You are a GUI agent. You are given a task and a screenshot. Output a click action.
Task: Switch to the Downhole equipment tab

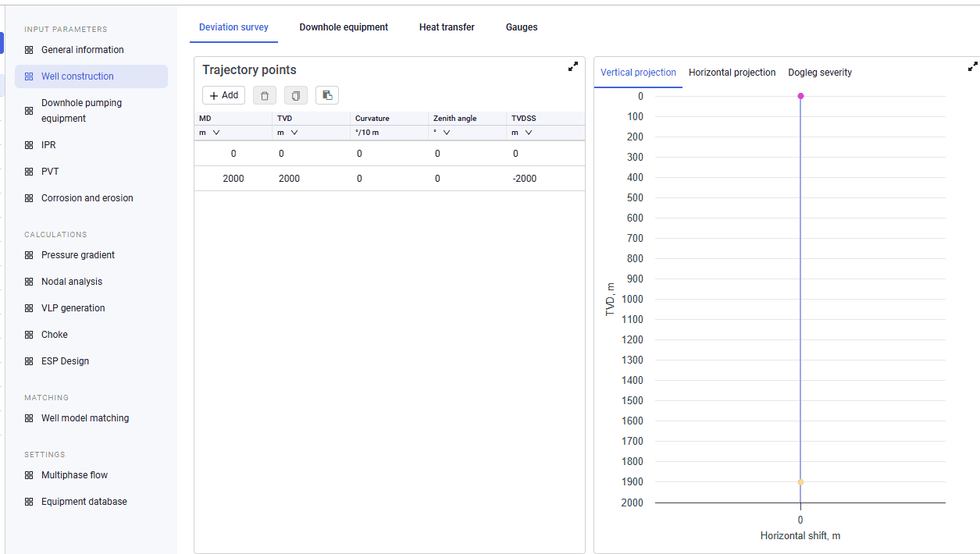[x=344, y=27]
